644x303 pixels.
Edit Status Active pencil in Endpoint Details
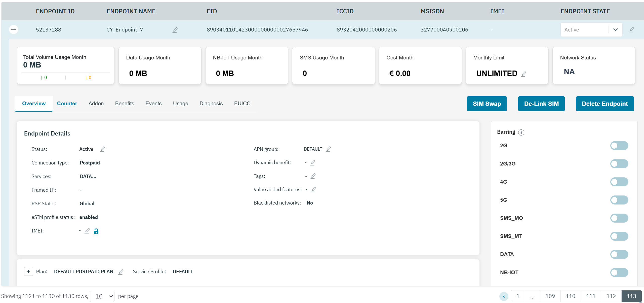(102, 149)
